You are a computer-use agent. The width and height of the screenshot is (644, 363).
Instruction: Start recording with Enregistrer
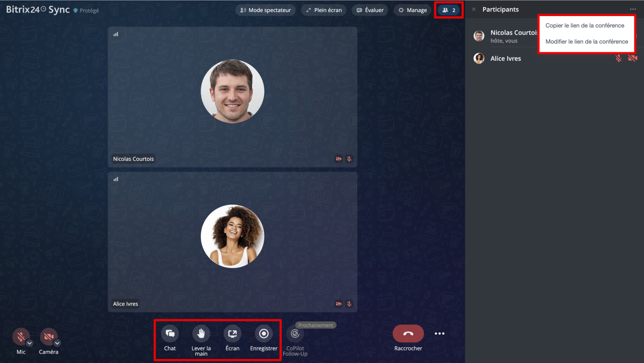pyautogui.click(x=264, y=333)
